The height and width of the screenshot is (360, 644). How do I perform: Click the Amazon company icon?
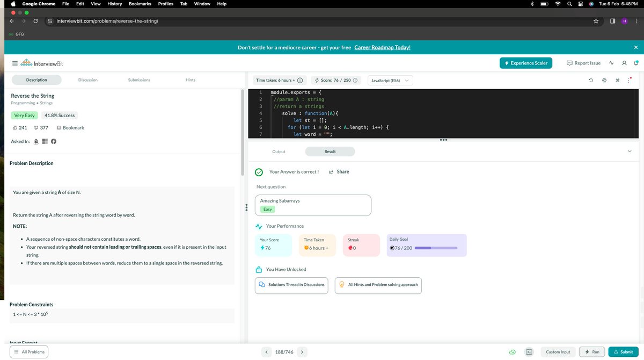(x=36, y=141)
